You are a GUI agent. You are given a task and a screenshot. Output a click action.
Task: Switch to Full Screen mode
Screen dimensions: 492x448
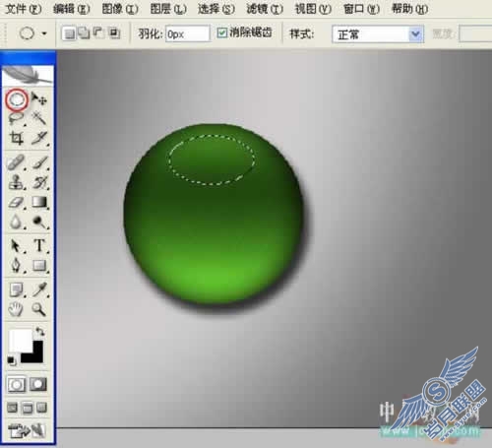tap(42, 408)
